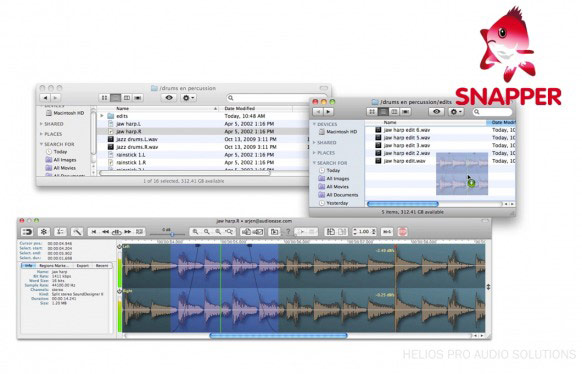Toggle the Left channel power button
The height and width of the screenshot is (374, 582).
120,246
